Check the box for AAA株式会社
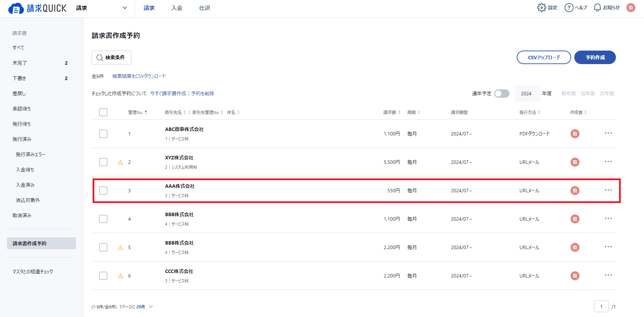The image size is (644, 317). coord(103,191)
